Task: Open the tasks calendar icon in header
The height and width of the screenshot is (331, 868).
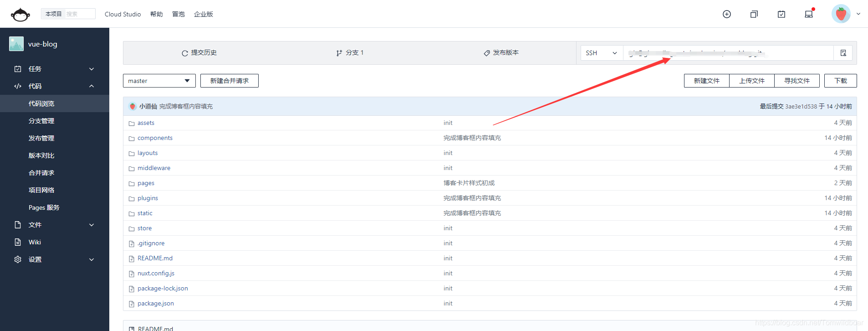Action: [781, 14]
